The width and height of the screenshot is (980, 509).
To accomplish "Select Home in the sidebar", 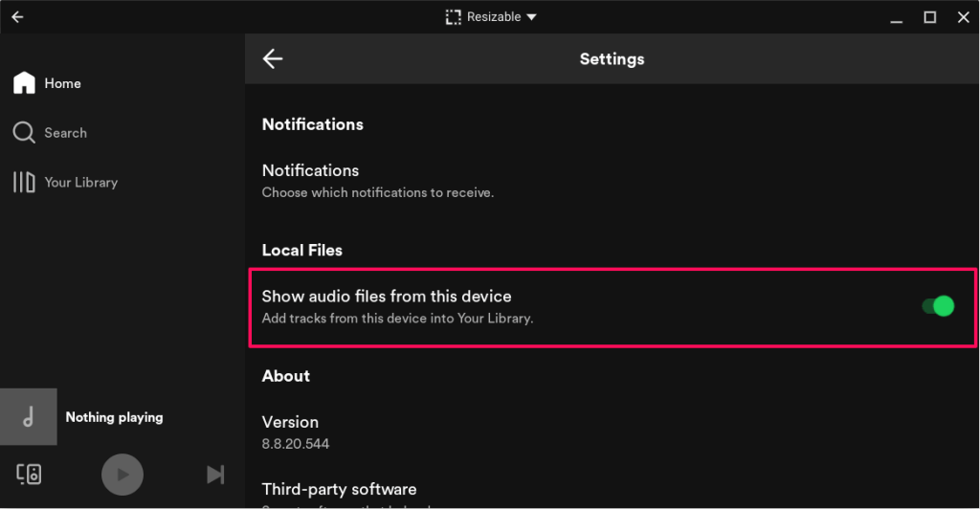I will coord(62,84).
